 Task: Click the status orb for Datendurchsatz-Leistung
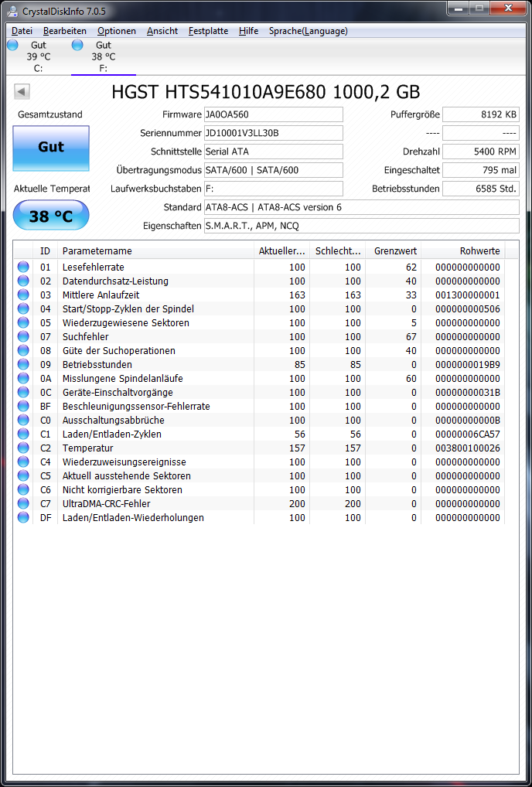point(23,281)
